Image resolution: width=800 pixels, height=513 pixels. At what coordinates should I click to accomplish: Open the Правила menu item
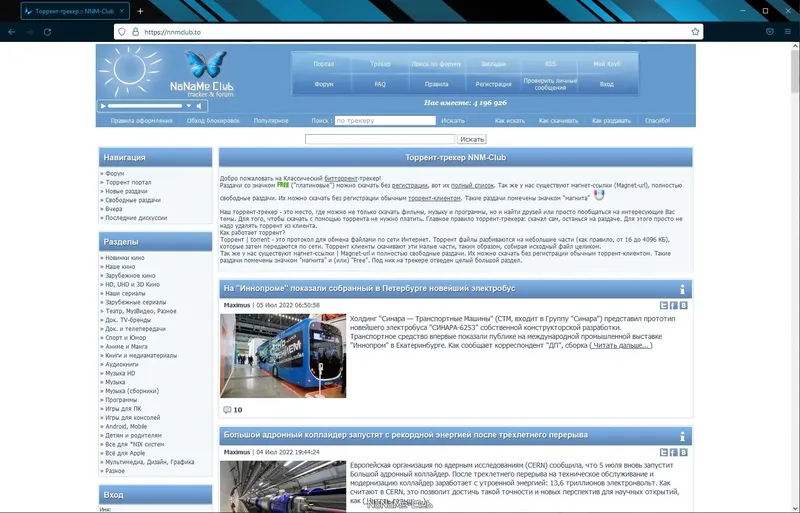[436, 84]
